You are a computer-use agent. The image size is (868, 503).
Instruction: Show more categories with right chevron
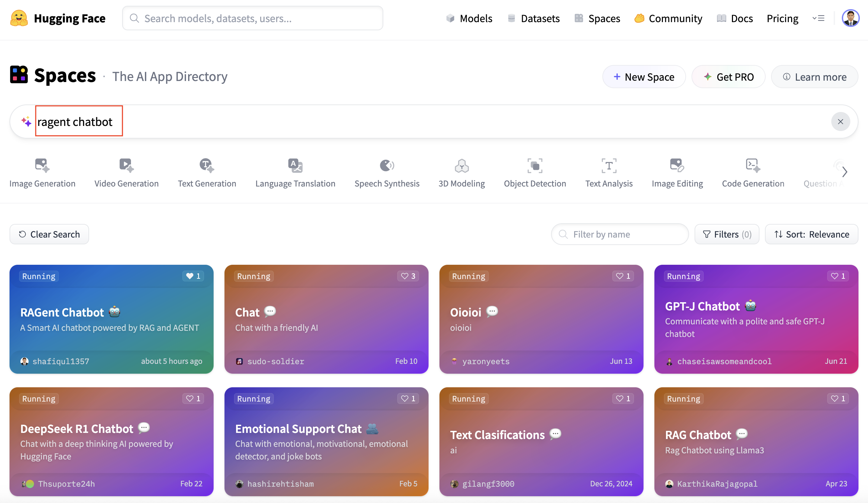coord(845,172)
